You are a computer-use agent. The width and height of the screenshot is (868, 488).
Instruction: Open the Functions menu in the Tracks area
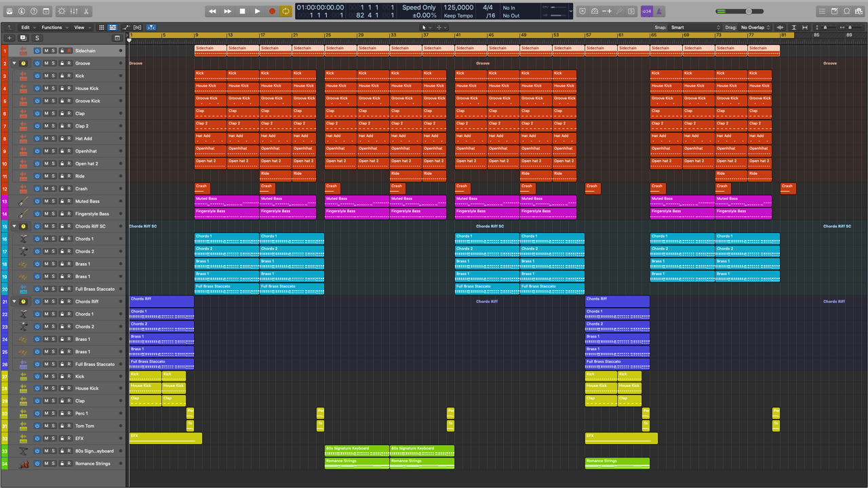click(x=52, y=28)
